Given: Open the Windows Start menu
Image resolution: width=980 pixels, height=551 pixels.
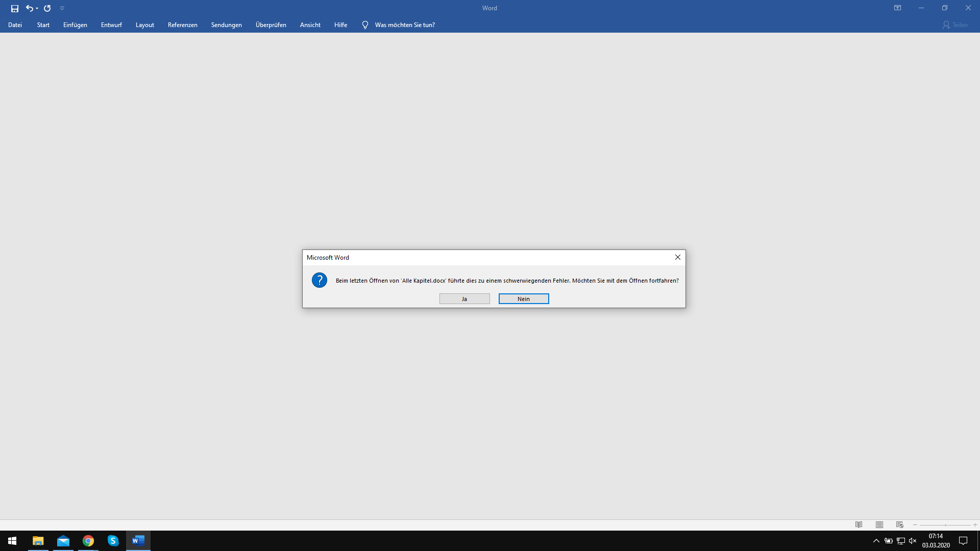Looking at the screenshot, I should [12, 541].
